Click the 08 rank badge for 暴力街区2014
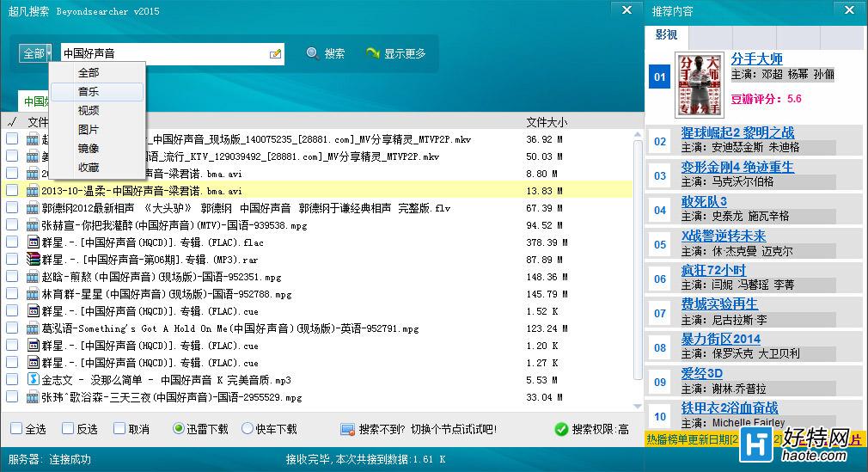This screenshot has height=472, width=868. coord(660,347)
